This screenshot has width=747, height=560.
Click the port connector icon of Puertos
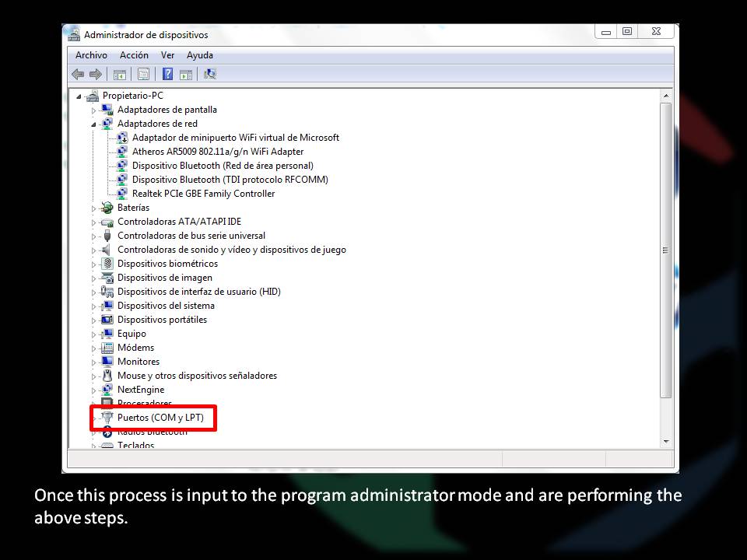pyautogui.click(x=107, y=418)
